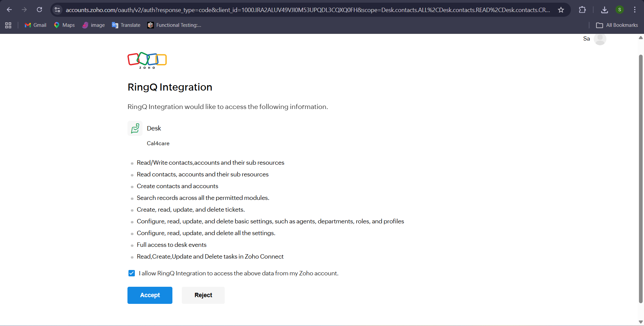
Task: Click the Zoho Connect tasks permission text
Action: click(x=210, y=257)
